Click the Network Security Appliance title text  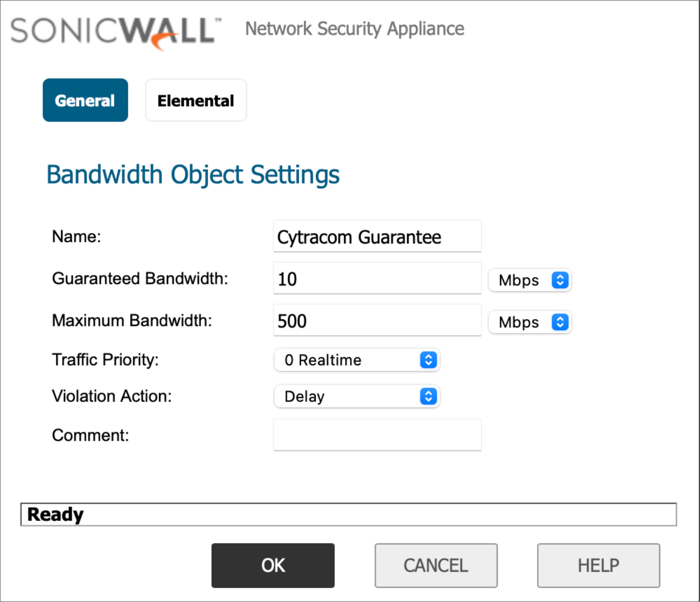pyautogui.click(x=354, y=29)
